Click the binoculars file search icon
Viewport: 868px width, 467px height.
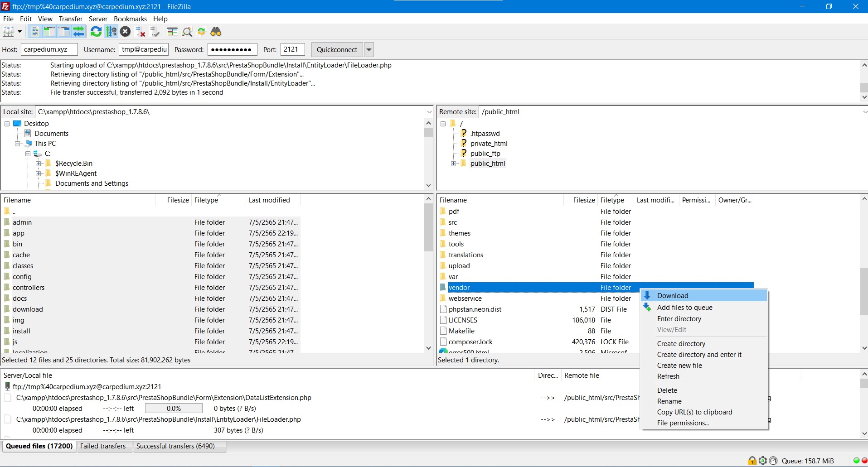tap(216, 32)
